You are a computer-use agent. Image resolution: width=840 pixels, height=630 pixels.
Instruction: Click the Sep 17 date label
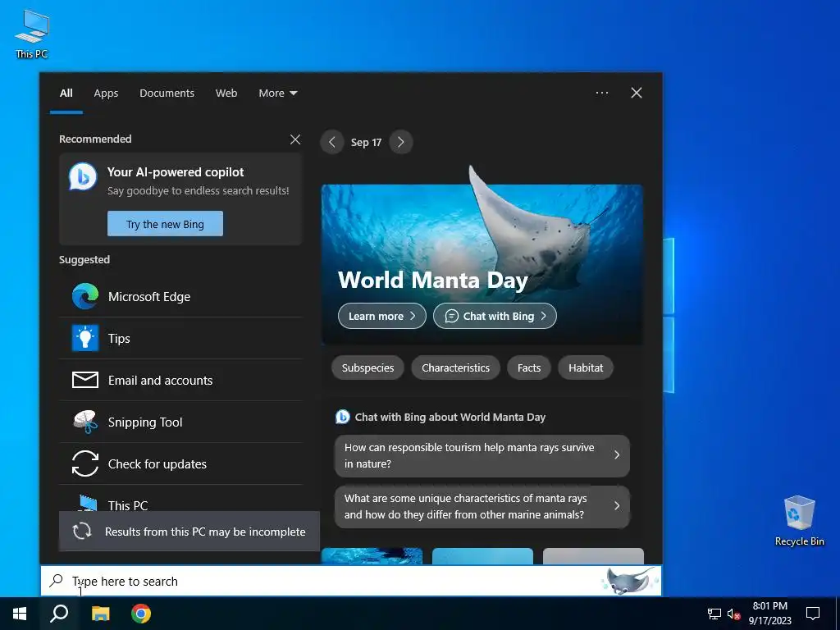(x=366, y=142)
